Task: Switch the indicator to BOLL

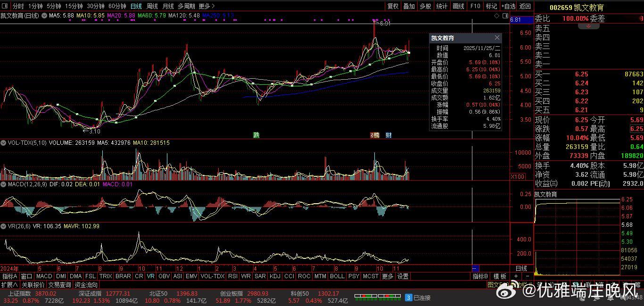Action: (x=337, y=276)
